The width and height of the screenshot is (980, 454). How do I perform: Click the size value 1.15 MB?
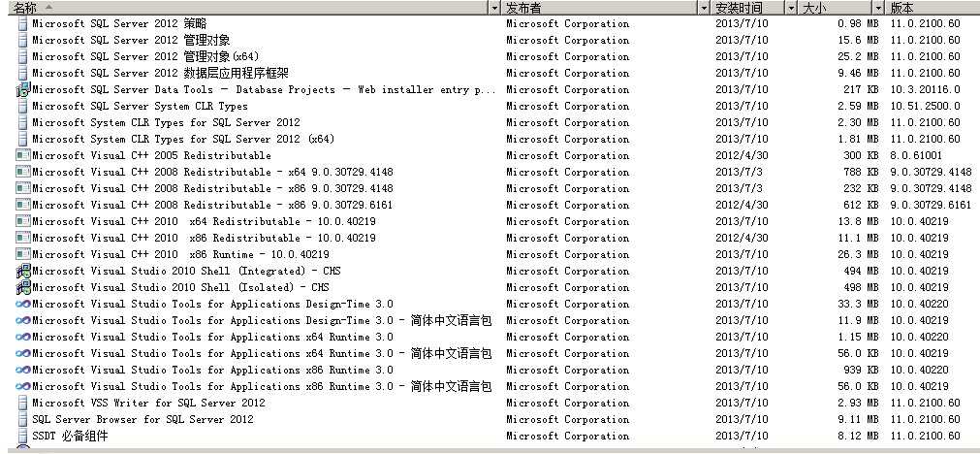point(858,337)
